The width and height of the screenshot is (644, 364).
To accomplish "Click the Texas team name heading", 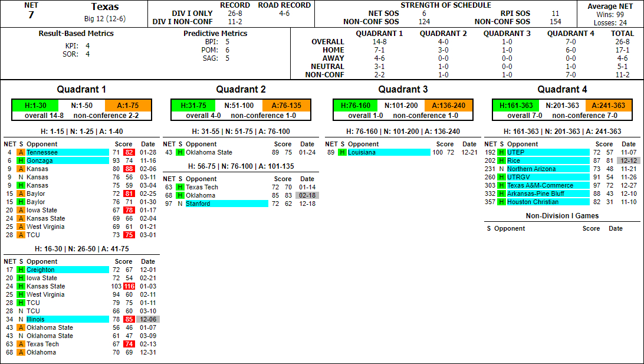I will click(105, 6).
